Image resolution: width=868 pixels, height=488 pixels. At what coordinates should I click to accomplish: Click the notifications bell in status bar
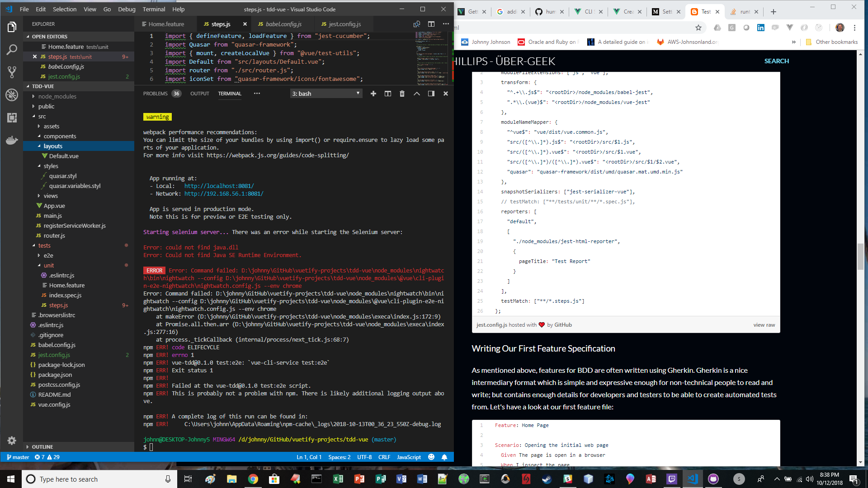pos(444,457)
